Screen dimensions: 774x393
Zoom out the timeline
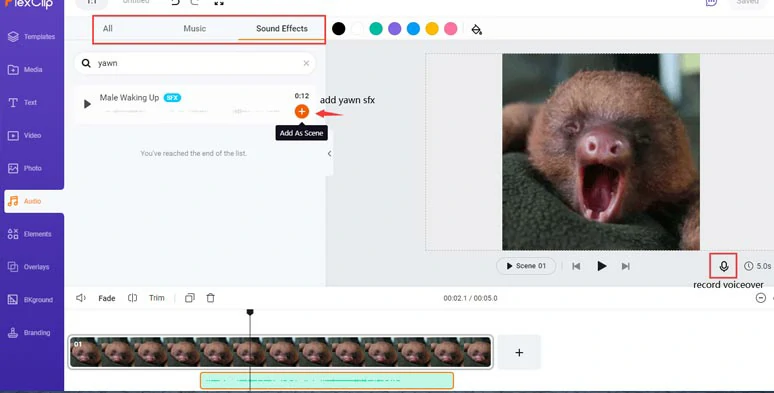(761, 298)
